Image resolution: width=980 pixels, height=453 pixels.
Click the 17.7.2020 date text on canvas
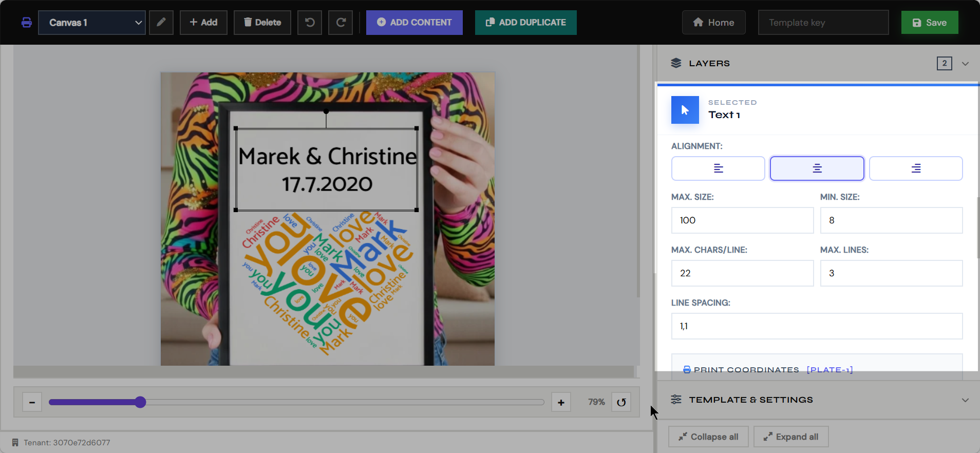327,184
